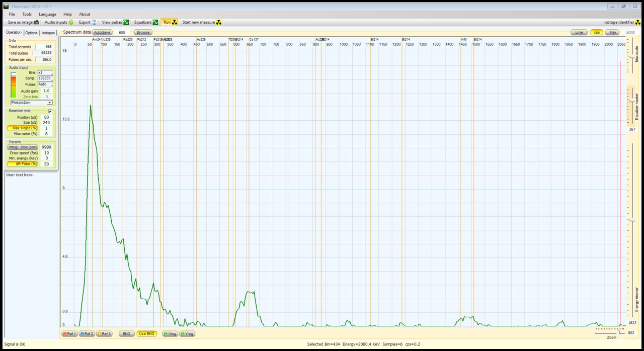Toggle the Max display mode
This screenshot has width=644, height=351.
pos(612,32)
